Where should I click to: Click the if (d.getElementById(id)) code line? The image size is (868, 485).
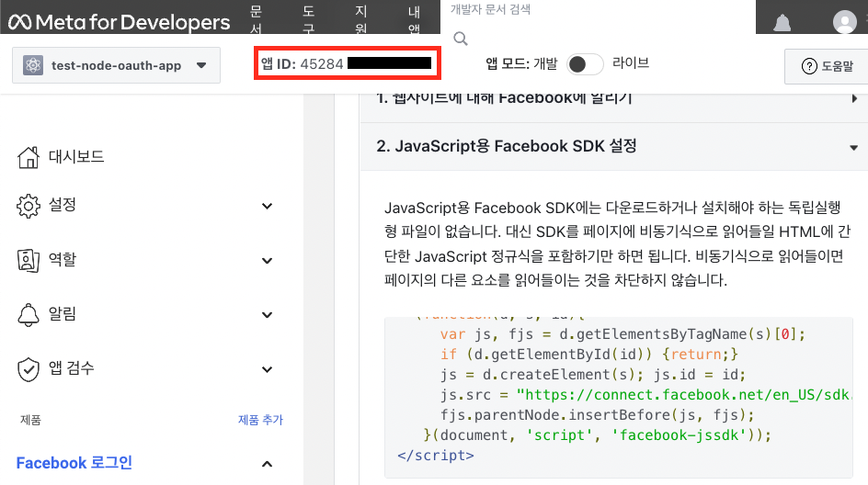[x=589, y=355]
